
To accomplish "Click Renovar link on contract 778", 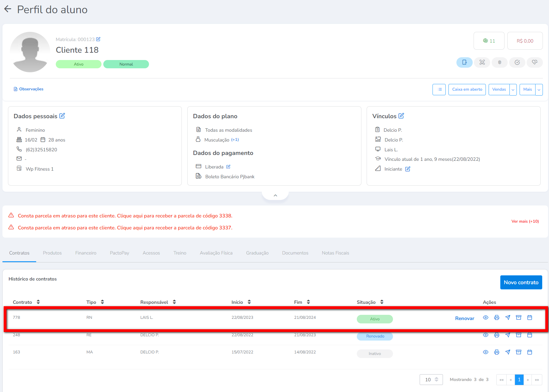I will click(464, 318).
